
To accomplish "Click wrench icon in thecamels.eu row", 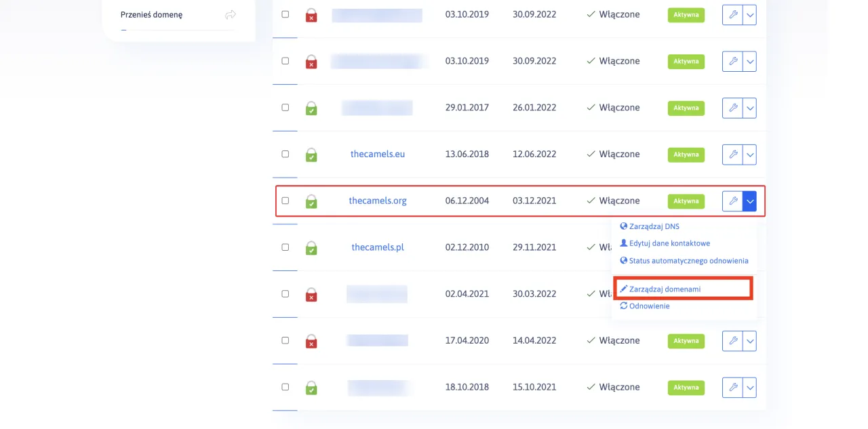I will [732, 155].
